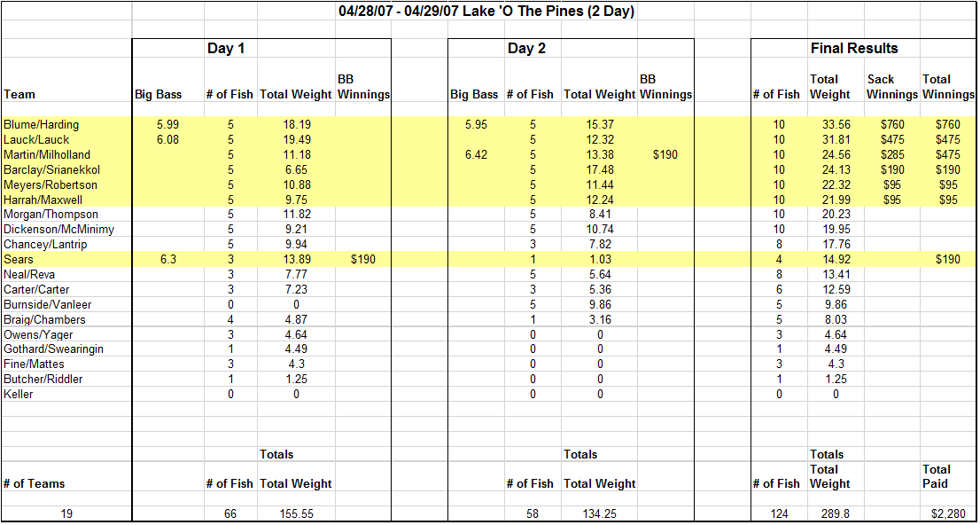This screenshot has height=525, width=980.
Task: Click the Sears team name cell
Action: (x=19, y=260)
